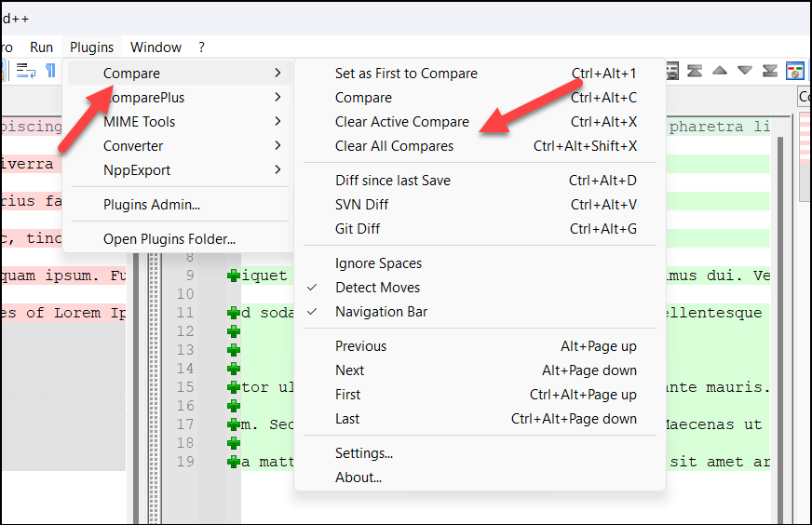Click show all characters pilcrow icon
This screenshot has height=525, width=812.
(x=50, y=71)
